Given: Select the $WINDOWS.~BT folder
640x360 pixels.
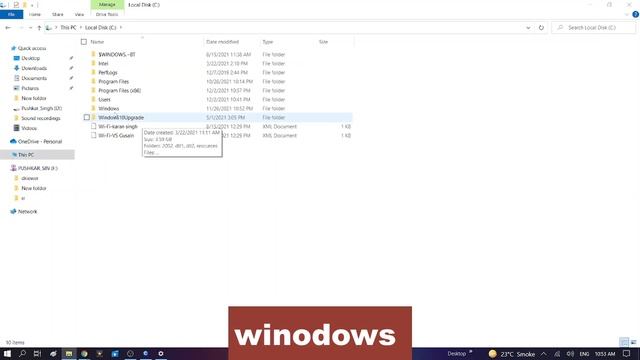Looking at the screenshot, I should point(117,55).
